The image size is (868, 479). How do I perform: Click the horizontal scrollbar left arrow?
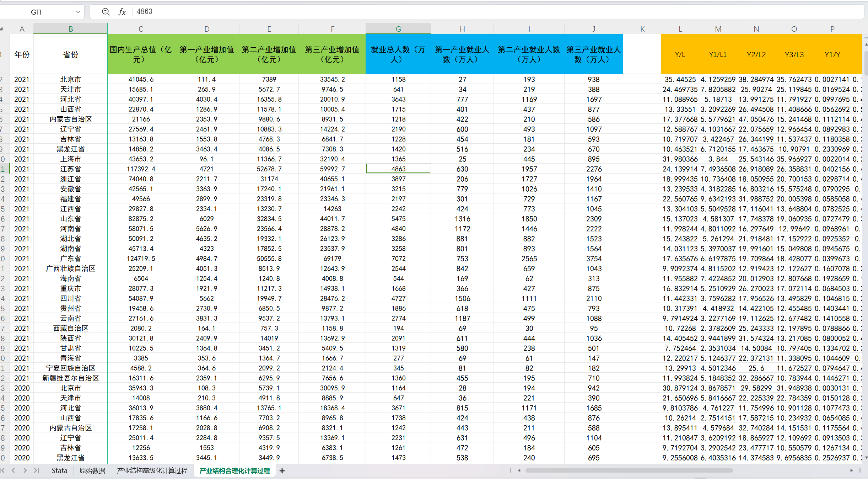pyautogui.click(x=519, y=470)
